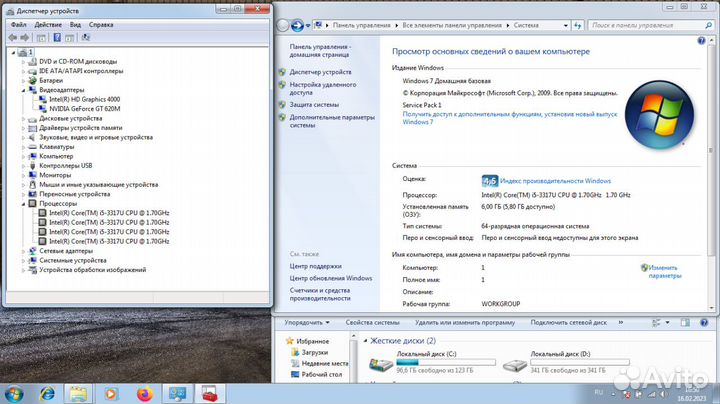Click Control Panel back navigation button
This screenshot has height=404, width=720.
click(x=283, y=26)
